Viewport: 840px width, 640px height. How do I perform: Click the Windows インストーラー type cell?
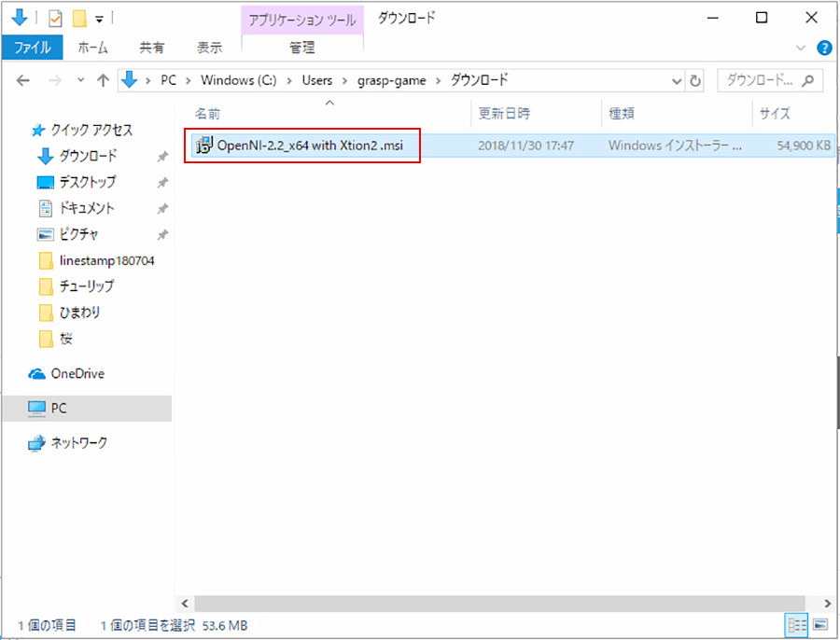pos(675,146)
